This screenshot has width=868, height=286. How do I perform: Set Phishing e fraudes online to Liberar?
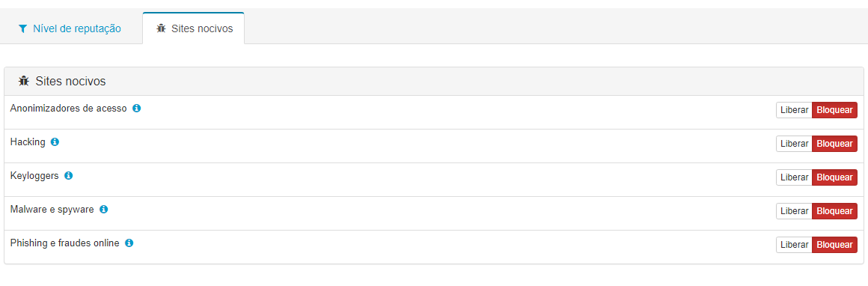(794, 245)
